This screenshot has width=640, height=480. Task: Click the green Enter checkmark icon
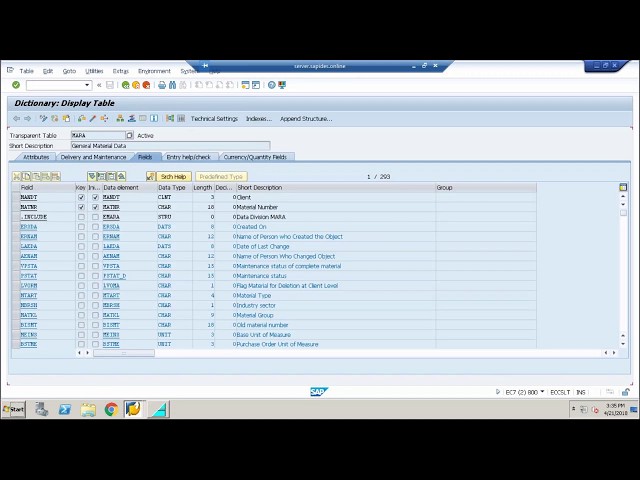pos(16,85)
